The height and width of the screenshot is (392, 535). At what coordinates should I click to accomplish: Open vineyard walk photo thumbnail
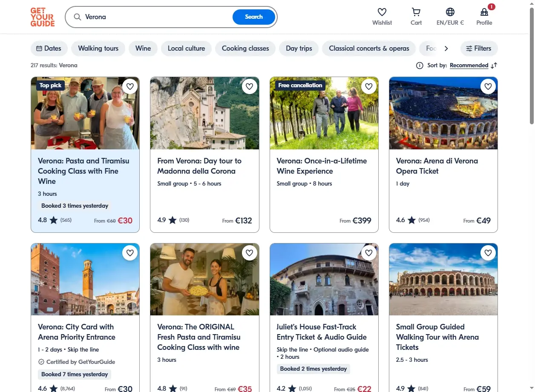point(324,113)
